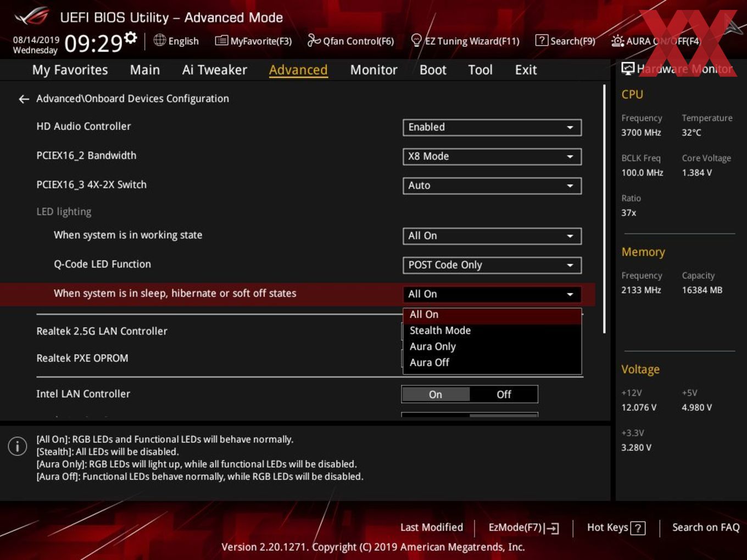Go to the Boot tab
Image resolution: width=747 pixels, height=560 pixels.
[x=433, y=70]
